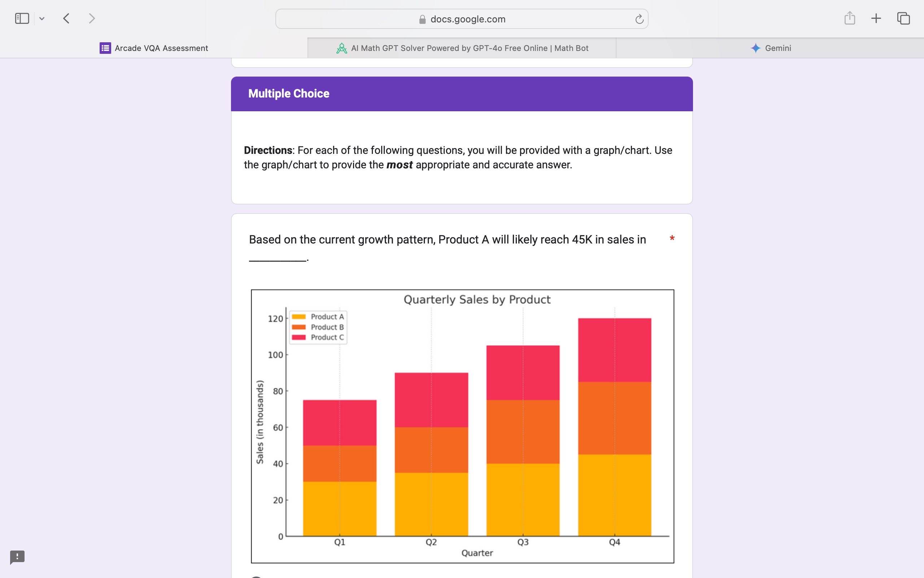924x578 pixels.
Task: Click the Quarter x-axis title
Action: (477, 553)
